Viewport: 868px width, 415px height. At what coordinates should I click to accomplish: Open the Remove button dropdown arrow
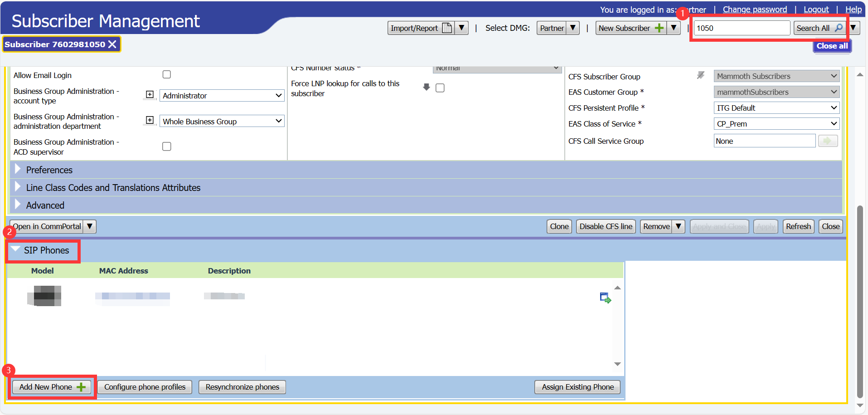678,226
